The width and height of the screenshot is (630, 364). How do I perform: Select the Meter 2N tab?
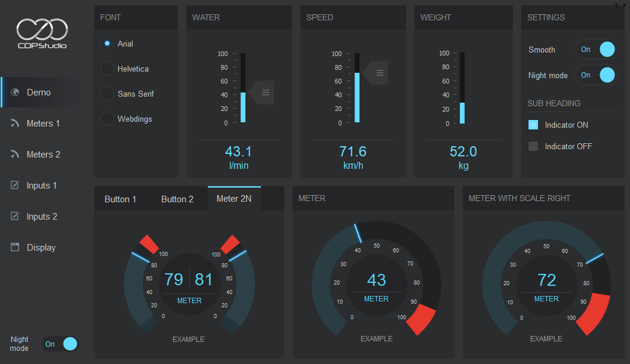pyautogui.click(x=234, y=198)
